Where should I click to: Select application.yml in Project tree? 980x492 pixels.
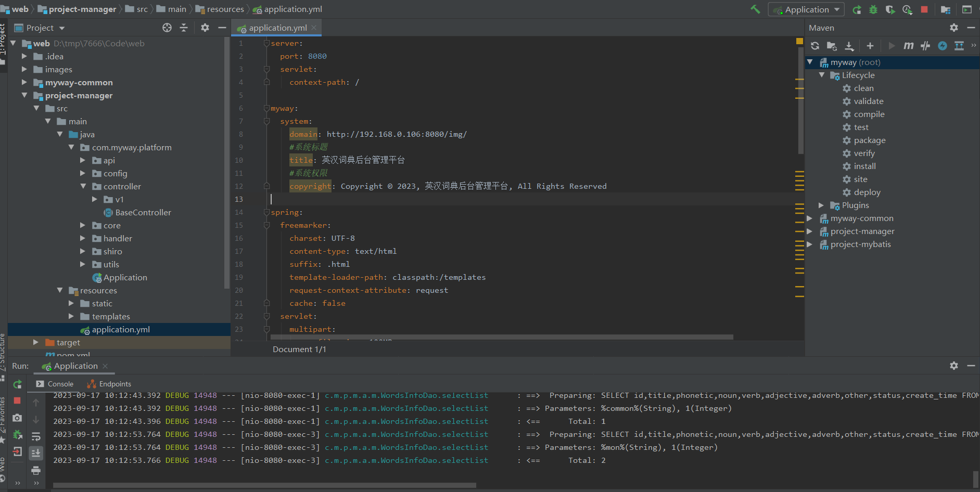(119, 329)
